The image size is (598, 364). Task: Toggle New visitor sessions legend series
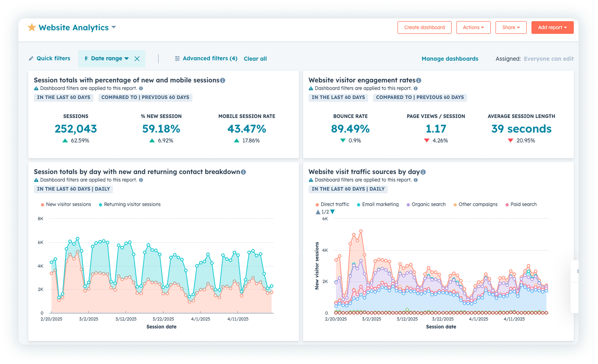click(66, 204)
